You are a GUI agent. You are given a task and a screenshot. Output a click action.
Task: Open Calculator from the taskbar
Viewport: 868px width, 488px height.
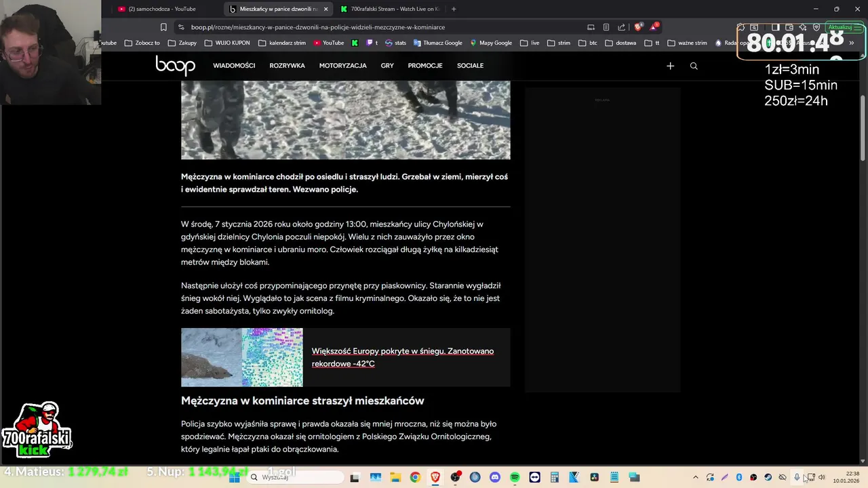coord(555,477)
